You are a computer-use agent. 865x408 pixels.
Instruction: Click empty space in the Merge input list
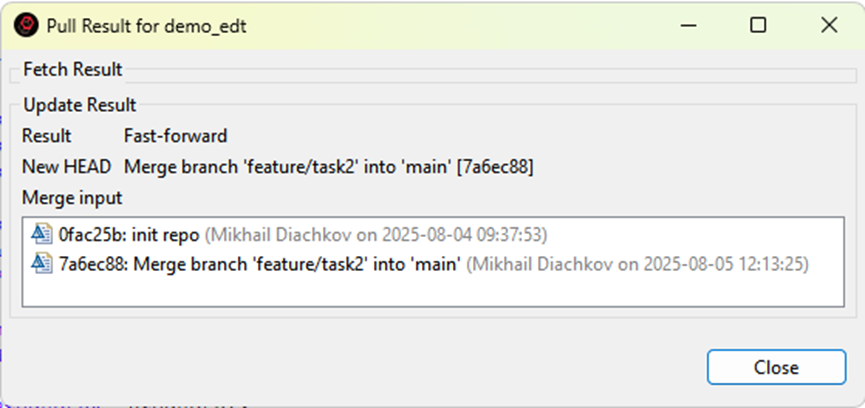click(x=430, y=291)
